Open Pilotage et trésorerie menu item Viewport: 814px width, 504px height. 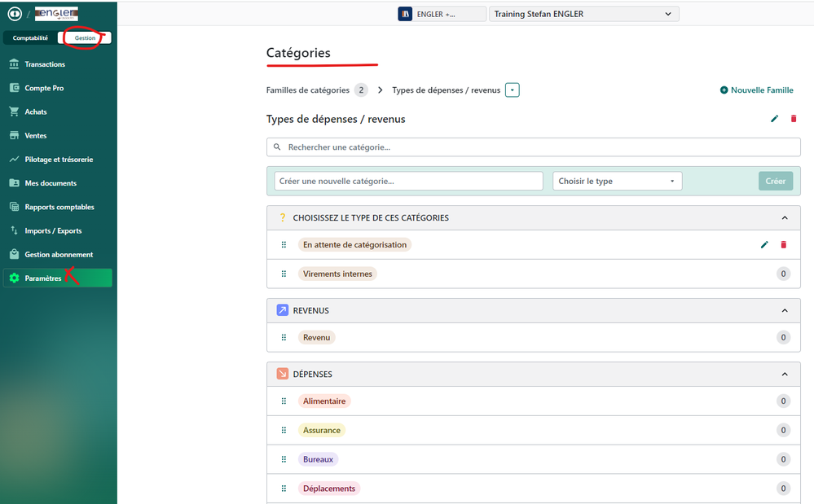[59, 160]
